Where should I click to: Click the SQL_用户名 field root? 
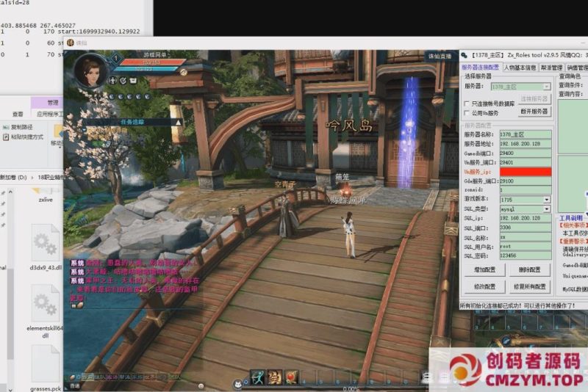tap(526, 247)
